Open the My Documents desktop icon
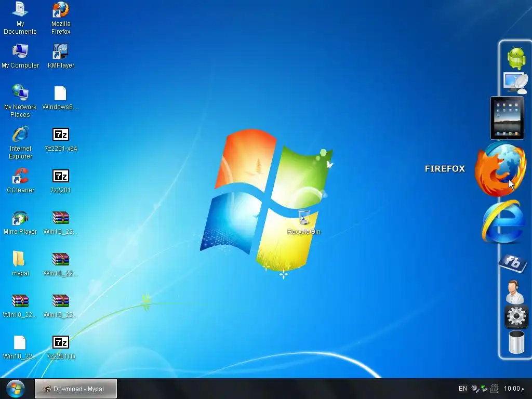 20,18
